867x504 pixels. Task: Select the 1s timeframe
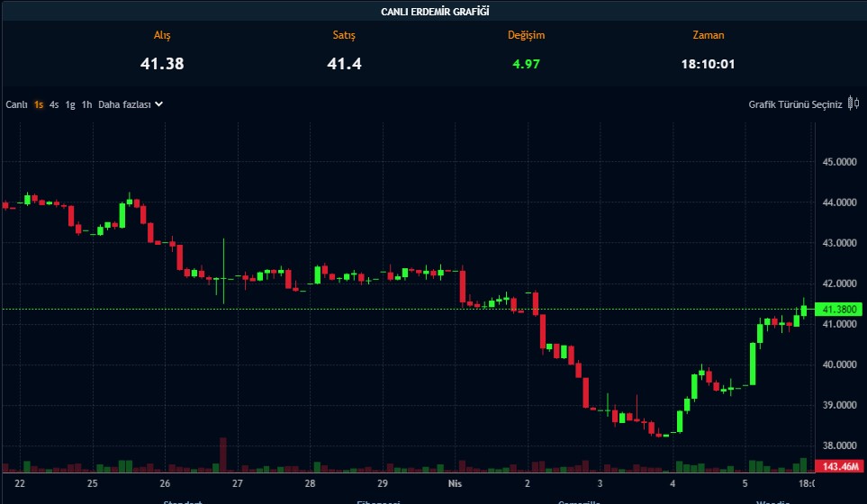(39, 104)
